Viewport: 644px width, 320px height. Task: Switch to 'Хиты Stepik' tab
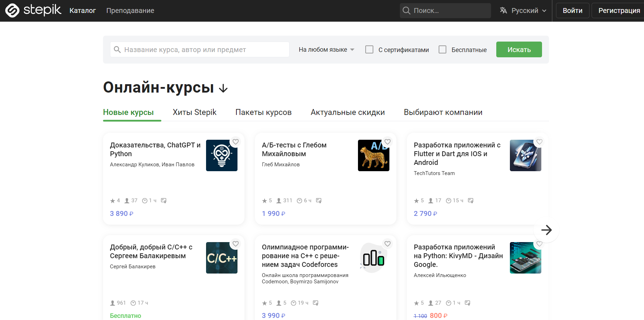point(195,112)
